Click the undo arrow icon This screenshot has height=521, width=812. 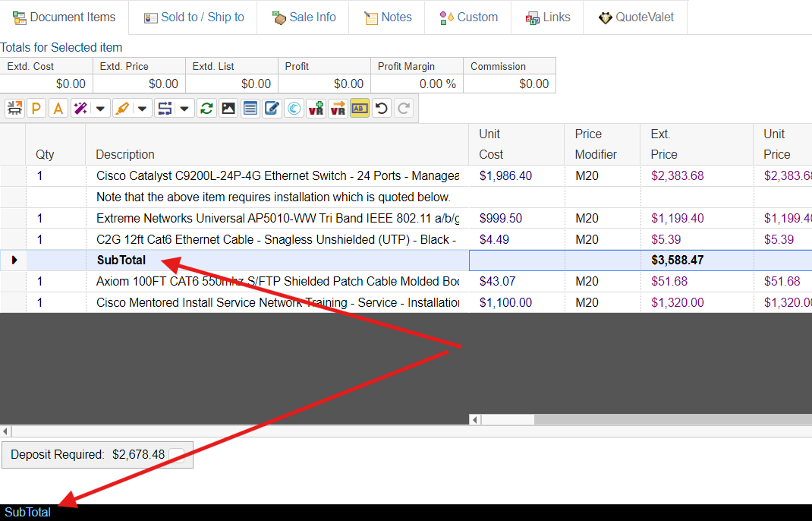click(x=382, y=109)
